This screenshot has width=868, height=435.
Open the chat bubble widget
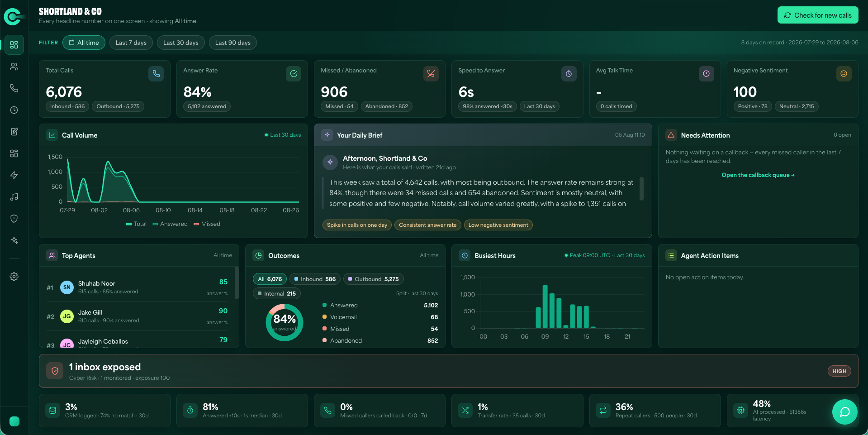[x=844, y=411]
